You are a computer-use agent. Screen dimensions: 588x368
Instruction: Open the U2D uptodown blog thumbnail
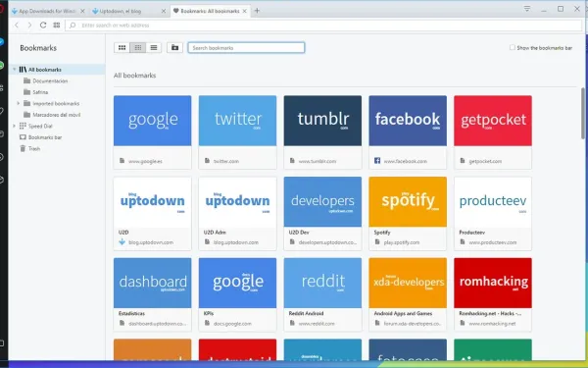[x=152, y=201]
